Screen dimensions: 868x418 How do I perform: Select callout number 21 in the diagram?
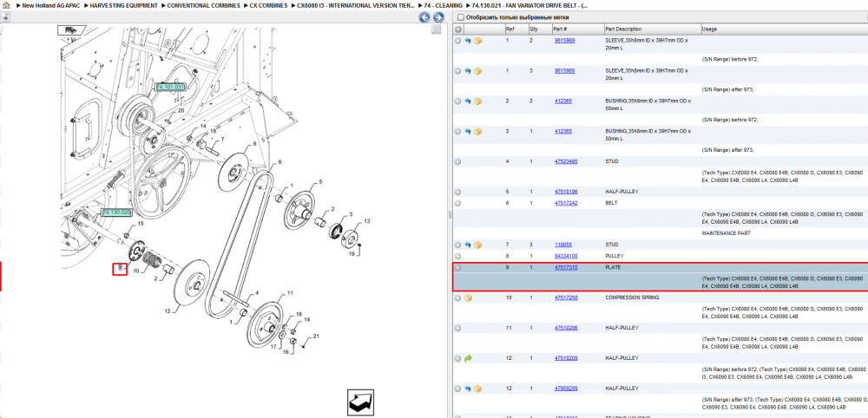316,336
